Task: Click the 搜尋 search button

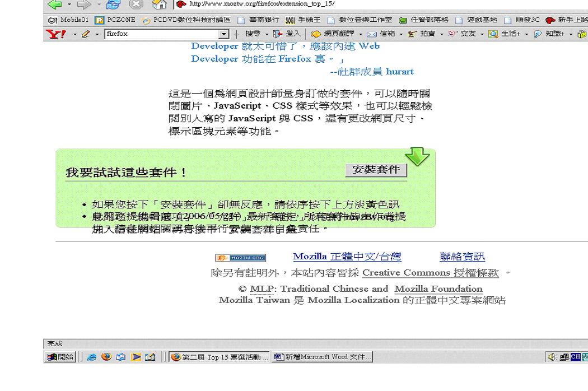Action: click(x=253, y=34)
